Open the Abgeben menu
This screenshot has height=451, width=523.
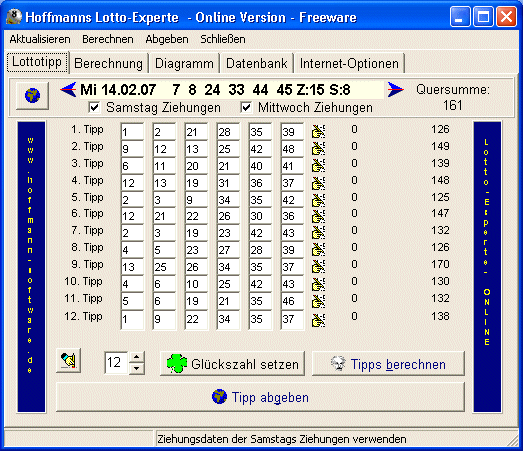167,39
